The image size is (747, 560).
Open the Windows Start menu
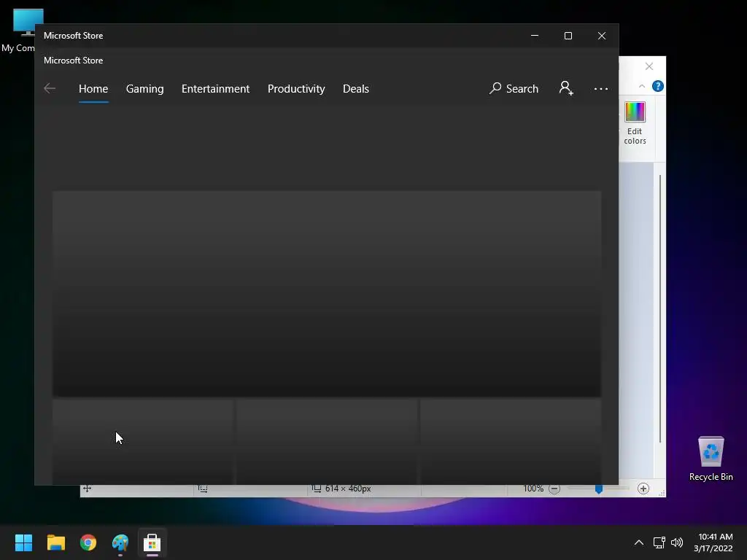tap(23, 542)
